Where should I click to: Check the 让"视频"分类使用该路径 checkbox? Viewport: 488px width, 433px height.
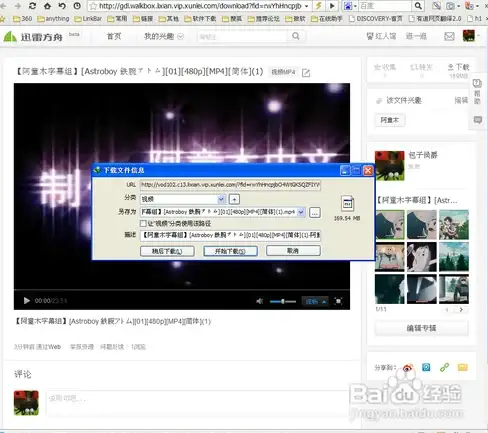[143, 223]
